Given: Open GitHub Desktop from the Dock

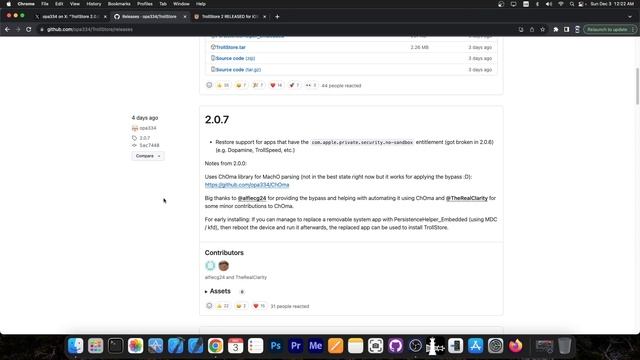Looking at the screenshot, I should pyautogui.click(x=396, y=346).
